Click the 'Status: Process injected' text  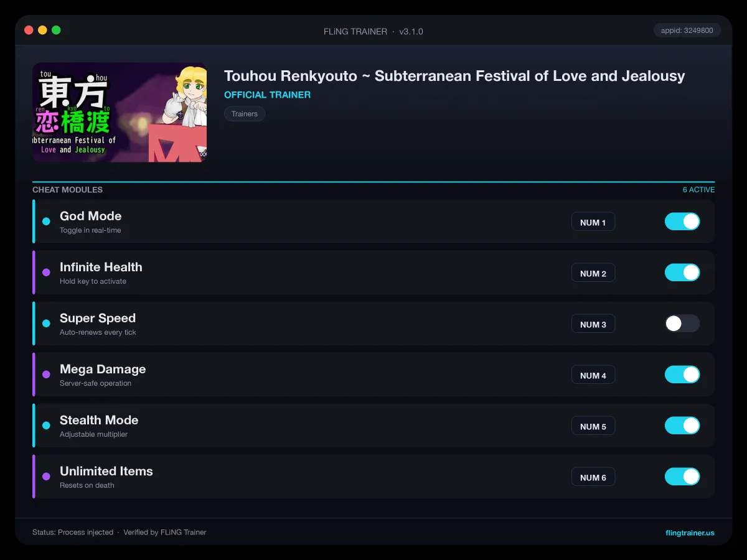click(x=73, y=532)
